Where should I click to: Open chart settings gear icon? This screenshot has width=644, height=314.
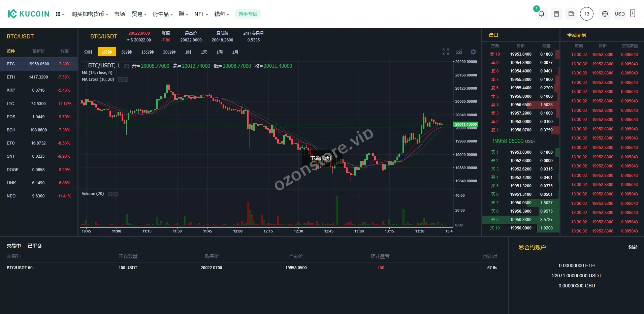tap(473, 52)
